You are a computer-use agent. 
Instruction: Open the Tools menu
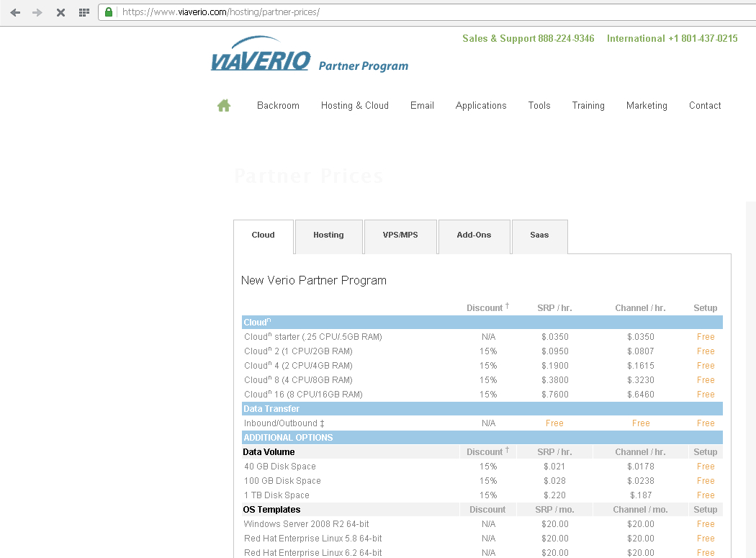pos(539,105)
